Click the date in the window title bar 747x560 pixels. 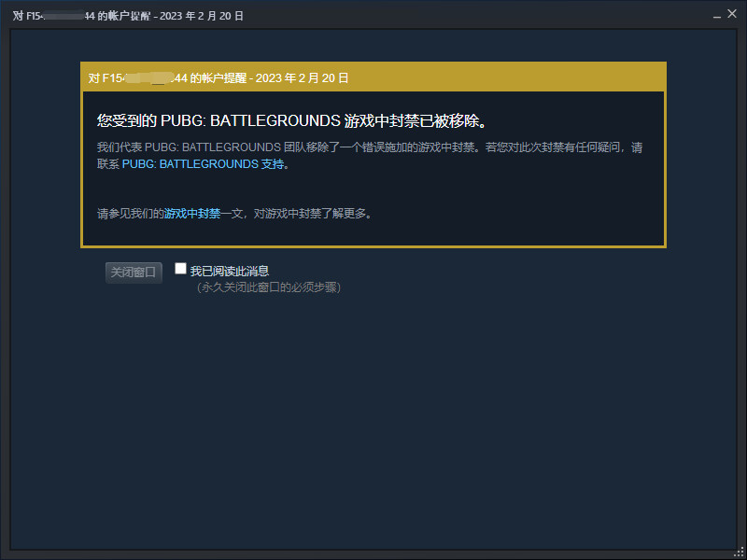pos(202,16)
